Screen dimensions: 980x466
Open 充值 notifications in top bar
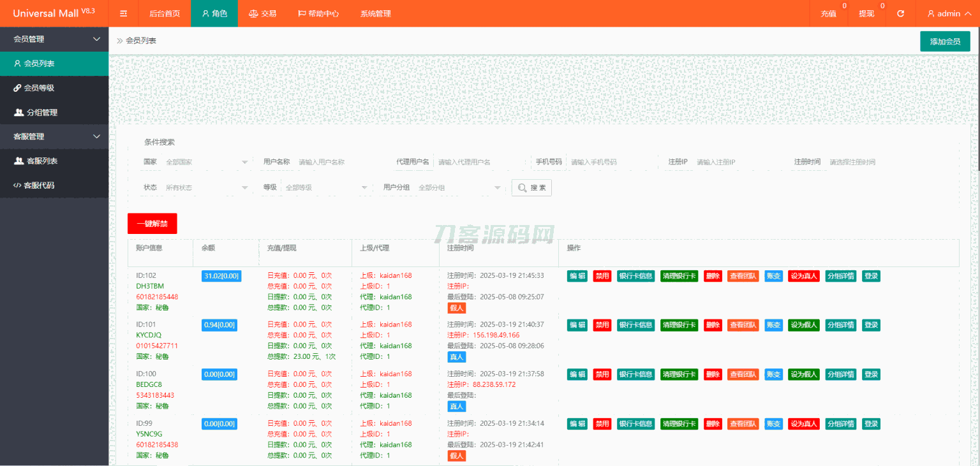[828, 13]
